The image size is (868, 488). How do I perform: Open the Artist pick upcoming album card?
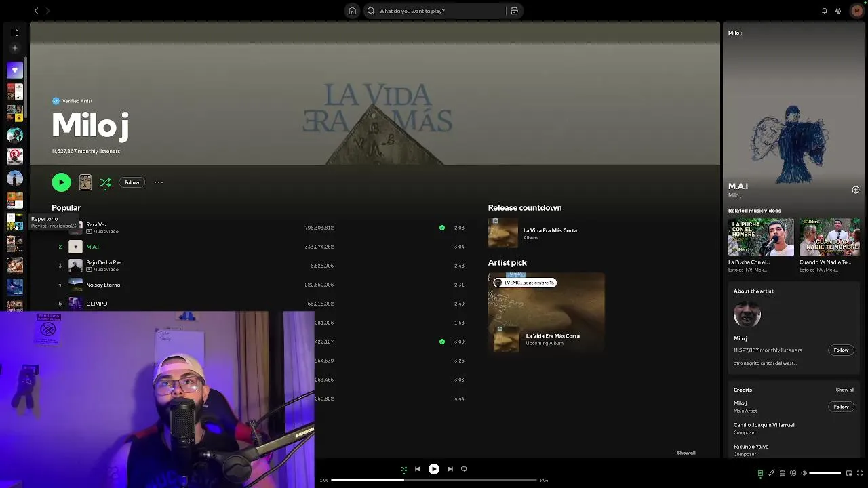[547, 312]
